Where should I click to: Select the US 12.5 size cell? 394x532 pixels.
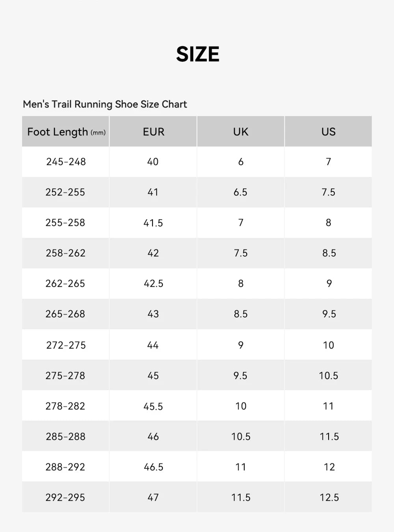329,498
